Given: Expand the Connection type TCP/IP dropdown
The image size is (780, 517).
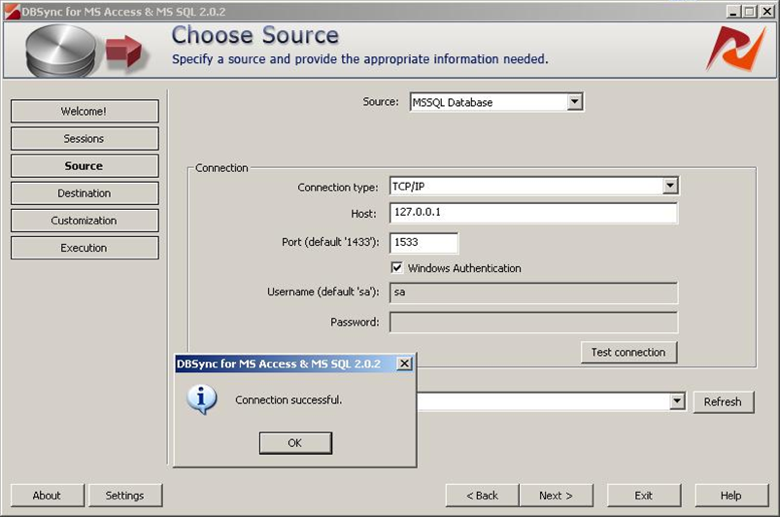Looking at the screenshot, I should [670, 186].
